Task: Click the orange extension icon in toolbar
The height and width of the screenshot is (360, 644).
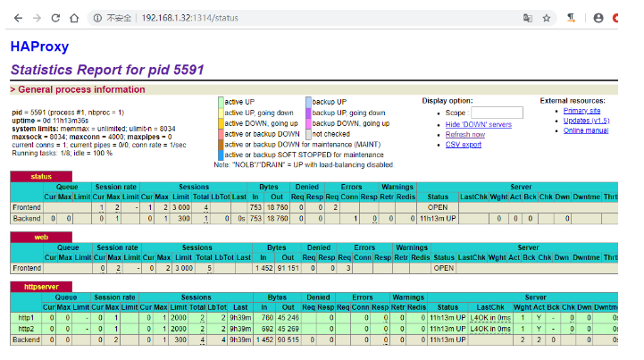Action: 571,18
